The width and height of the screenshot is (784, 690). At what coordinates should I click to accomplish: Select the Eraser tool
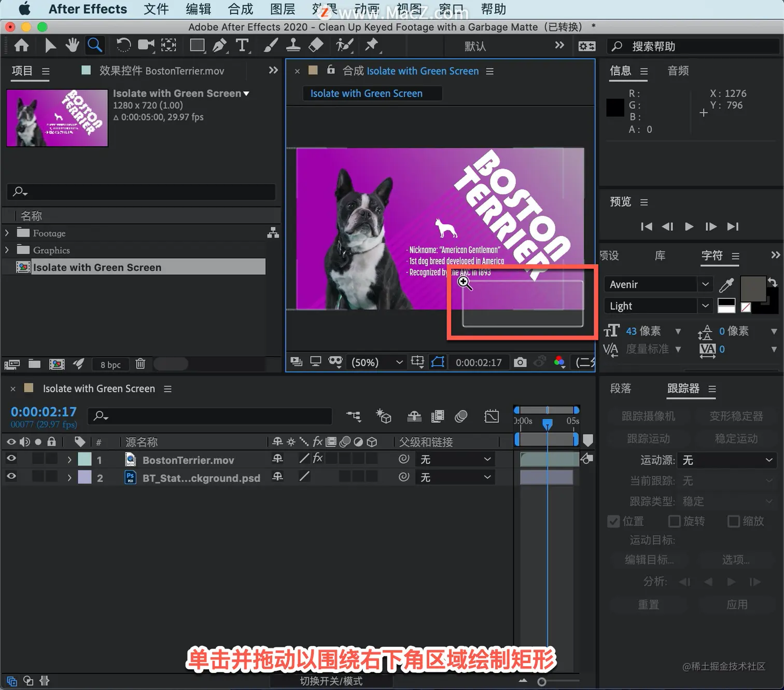click(x=316, y=46)
